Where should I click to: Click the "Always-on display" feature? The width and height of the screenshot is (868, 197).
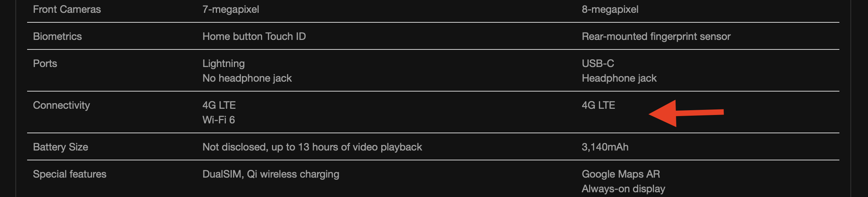(623, 189)
